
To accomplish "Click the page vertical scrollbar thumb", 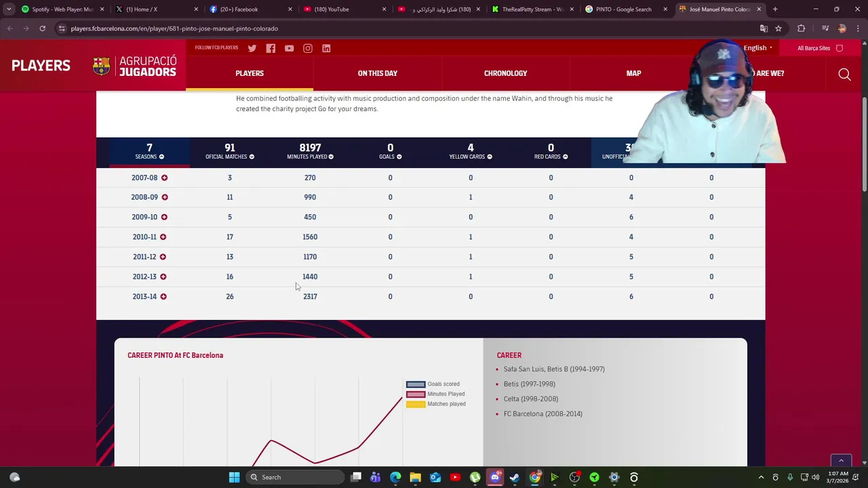I will 864,145.
